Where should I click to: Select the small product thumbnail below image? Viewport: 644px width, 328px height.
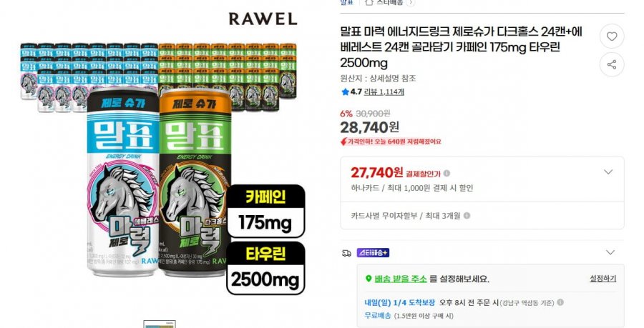pyautogui.click(x=160, y=324)
